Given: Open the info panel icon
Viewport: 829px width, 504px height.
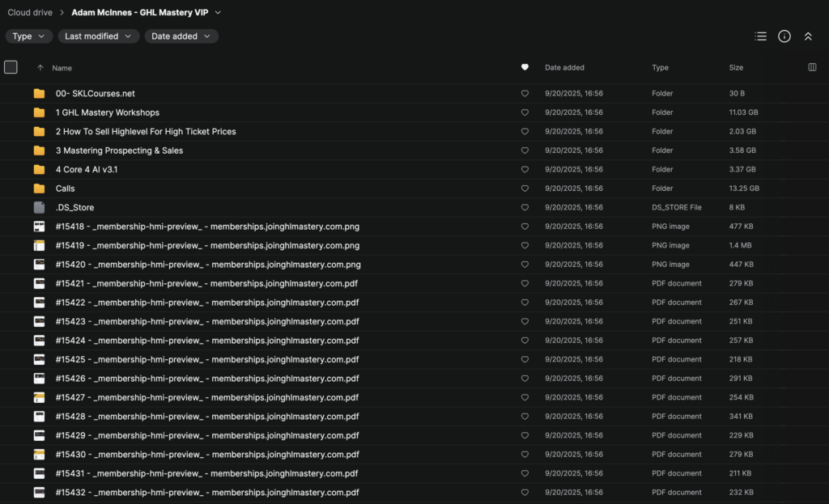Looking at the screenshot, I should (784, 36).
